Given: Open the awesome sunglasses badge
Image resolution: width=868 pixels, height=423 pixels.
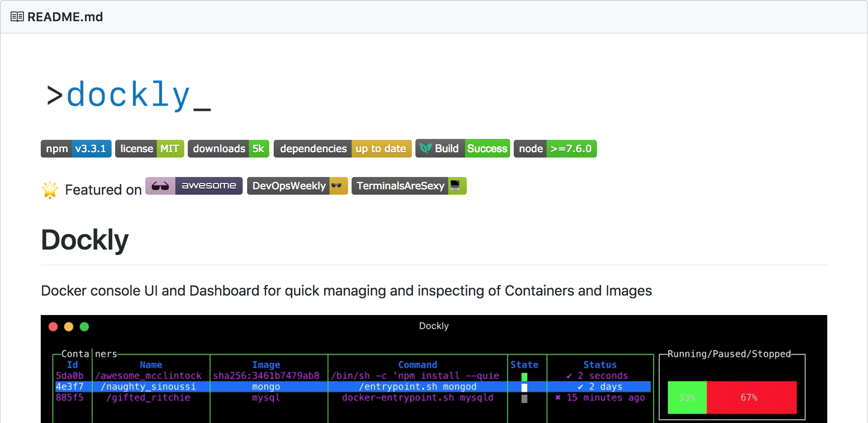Looking at the screenshot, I should pyautogui.click(x=194, y=186).
